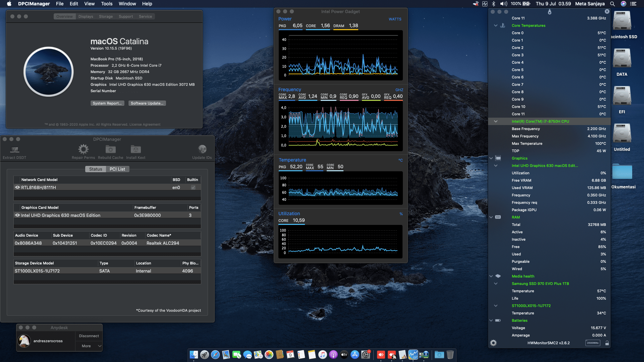The width and height of the screenshot is (644, 362).
Task: Select the Status tab in DPCIManager
Action: pyautogui.click(x=96, y=169)
